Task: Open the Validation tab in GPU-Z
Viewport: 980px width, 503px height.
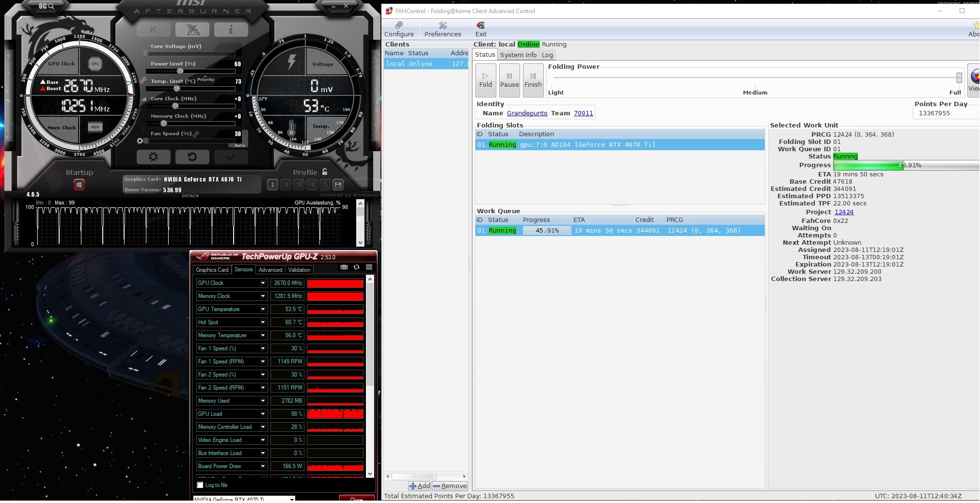Action: point(299,270)
